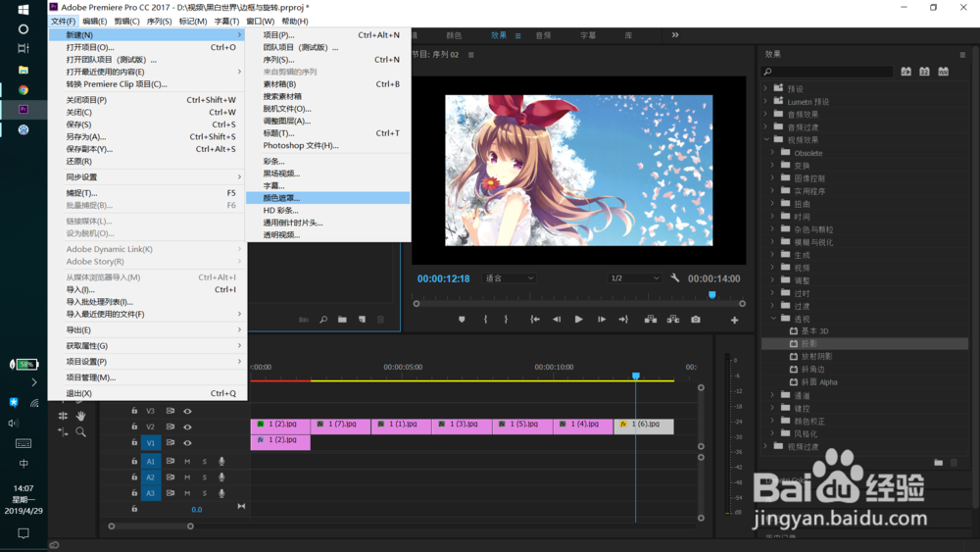Go to Out point in the monitor

[623, 320]
